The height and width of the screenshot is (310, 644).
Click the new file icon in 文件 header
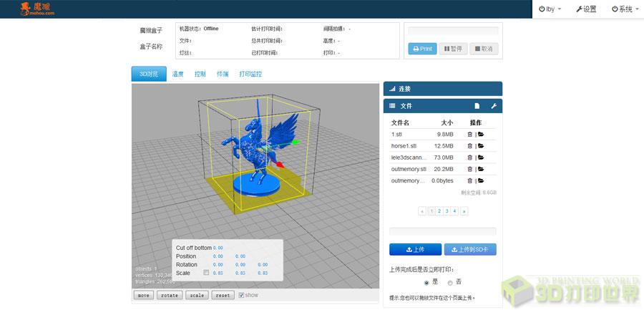477,106
